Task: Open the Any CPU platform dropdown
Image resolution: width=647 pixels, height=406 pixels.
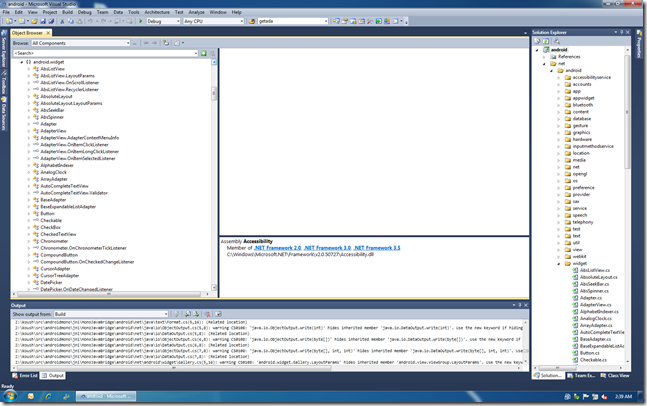Action: point(213,21)
